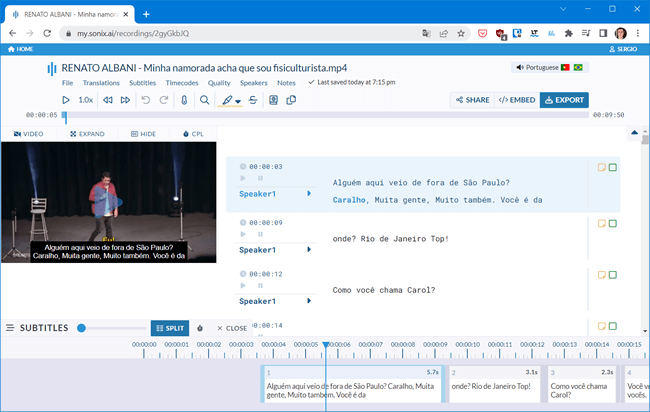Toggle note icon on Rio de Janeiro paragraph

click(602, 223)
